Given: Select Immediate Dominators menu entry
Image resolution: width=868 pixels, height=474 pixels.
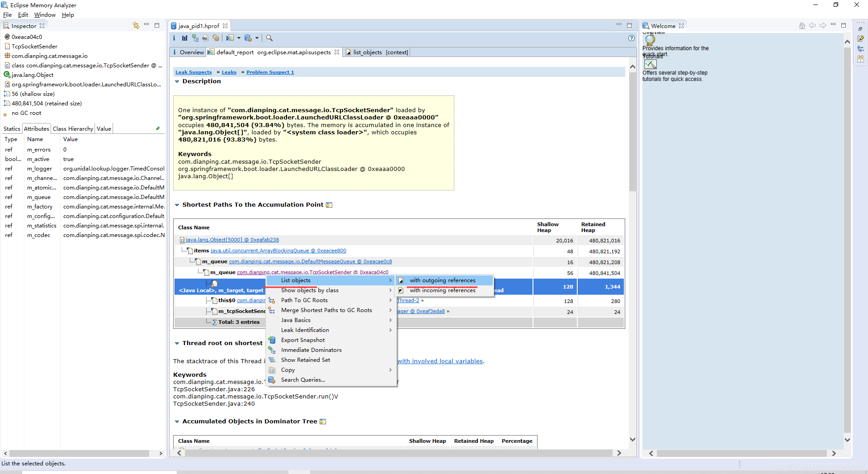Looking at the screenshot, I should pos(331,350).
